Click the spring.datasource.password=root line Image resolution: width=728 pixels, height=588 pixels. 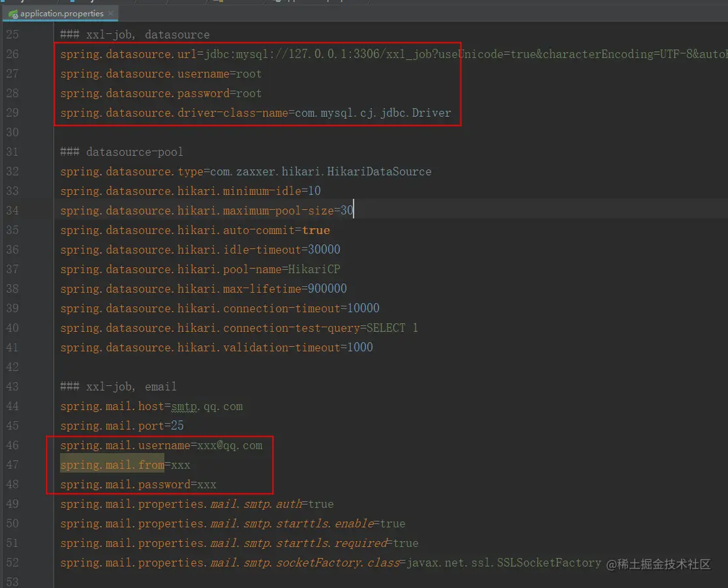coord(160,93)
